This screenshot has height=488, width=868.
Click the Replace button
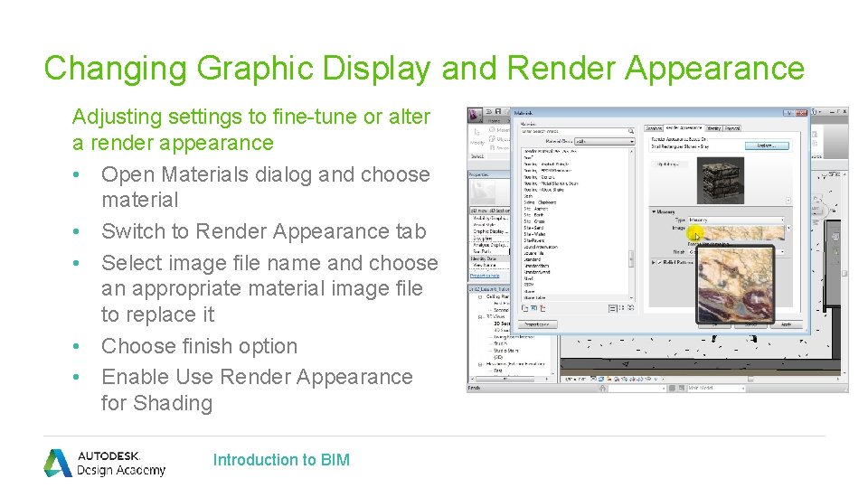(767, 145)
